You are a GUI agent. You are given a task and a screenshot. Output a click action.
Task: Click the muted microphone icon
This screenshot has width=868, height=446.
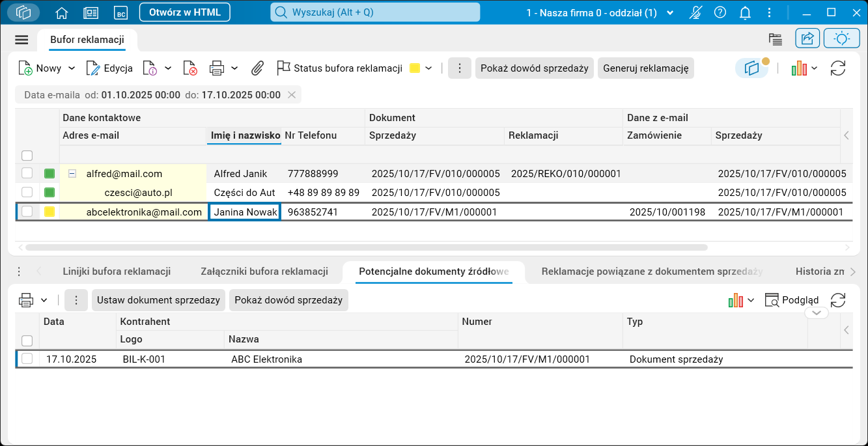(696, 12)
